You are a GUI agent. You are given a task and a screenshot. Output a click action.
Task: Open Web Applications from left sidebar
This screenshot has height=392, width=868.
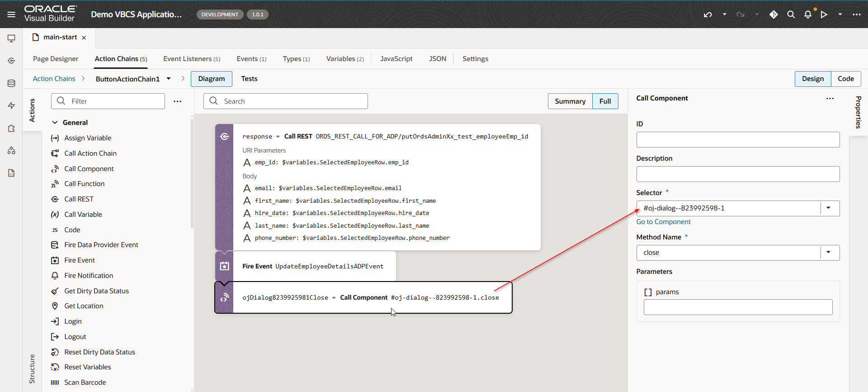pyautogui.click(x=11, y=38)
